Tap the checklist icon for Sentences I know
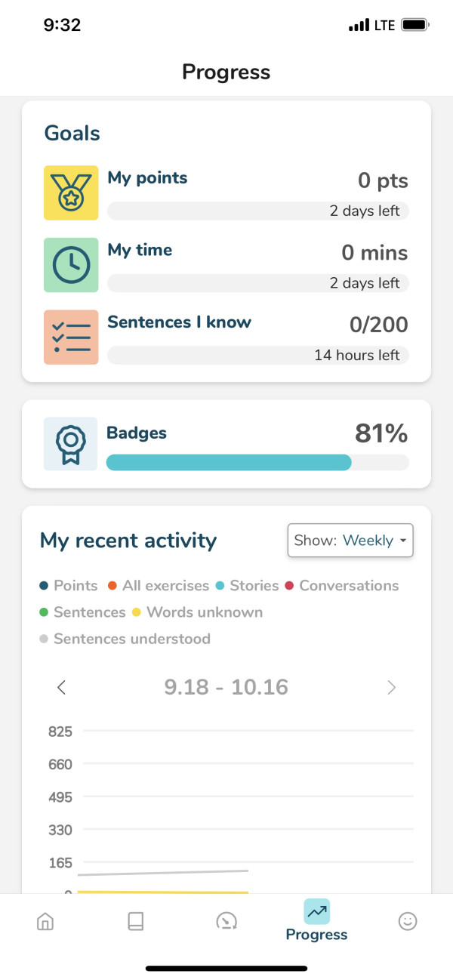This screenshot has height=980, width=453. pos(71,337)
